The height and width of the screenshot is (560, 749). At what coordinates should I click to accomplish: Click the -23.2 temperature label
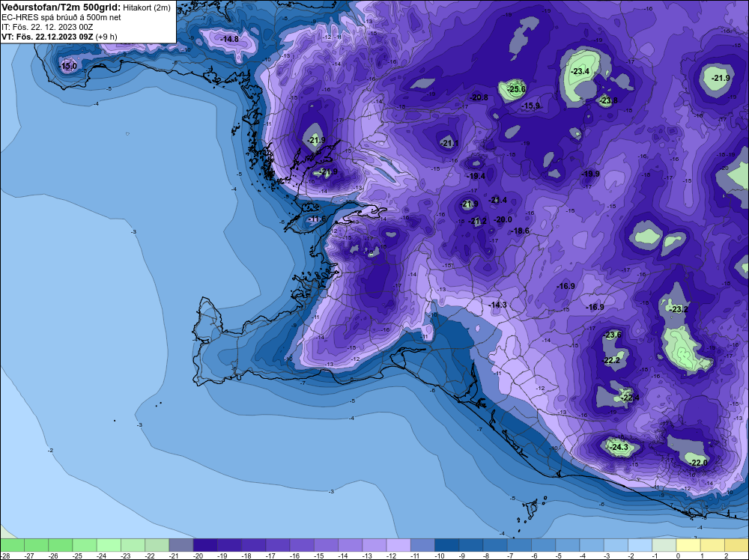679,309
